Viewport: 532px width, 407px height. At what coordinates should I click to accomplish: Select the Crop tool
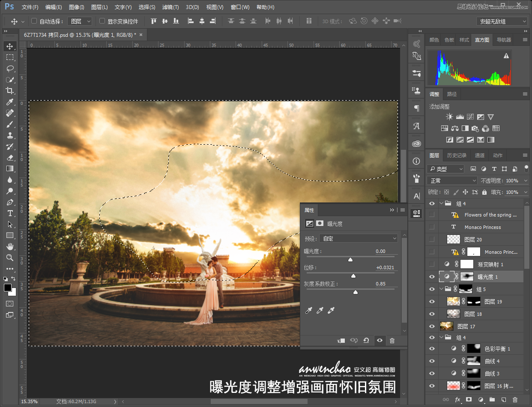coord(9,91)
